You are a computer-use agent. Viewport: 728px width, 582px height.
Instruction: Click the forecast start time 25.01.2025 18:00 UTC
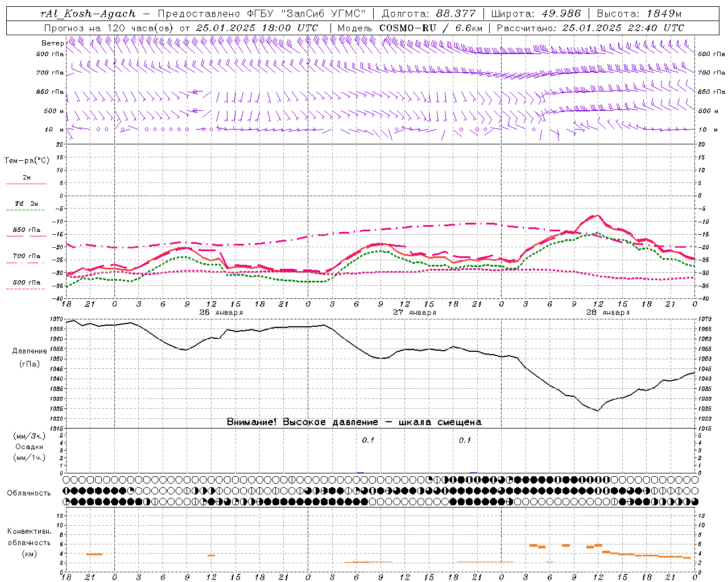tap(257, 28)
